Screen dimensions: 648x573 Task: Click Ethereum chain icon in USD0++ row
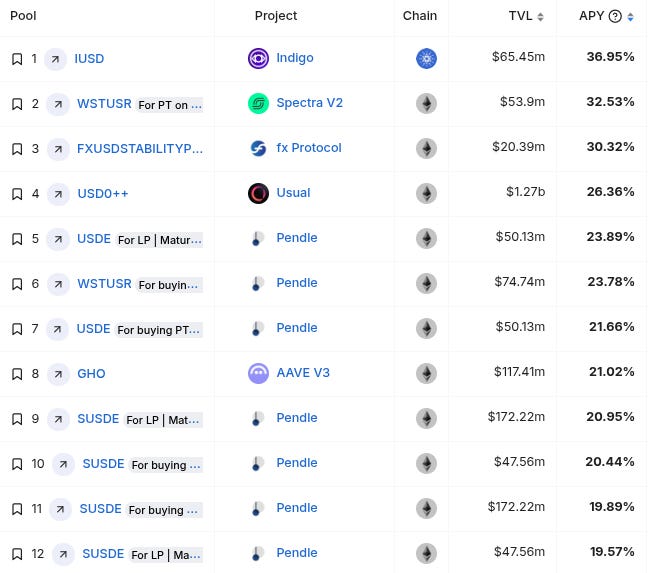(x=426, y=193)
